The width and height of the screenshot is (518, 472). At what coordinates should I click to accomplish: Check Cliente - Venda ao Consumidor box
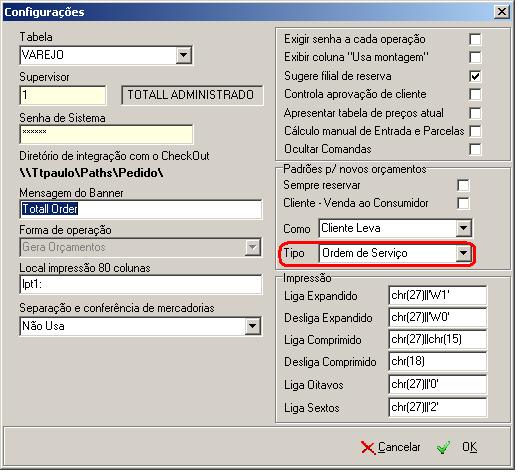point(463,203)
